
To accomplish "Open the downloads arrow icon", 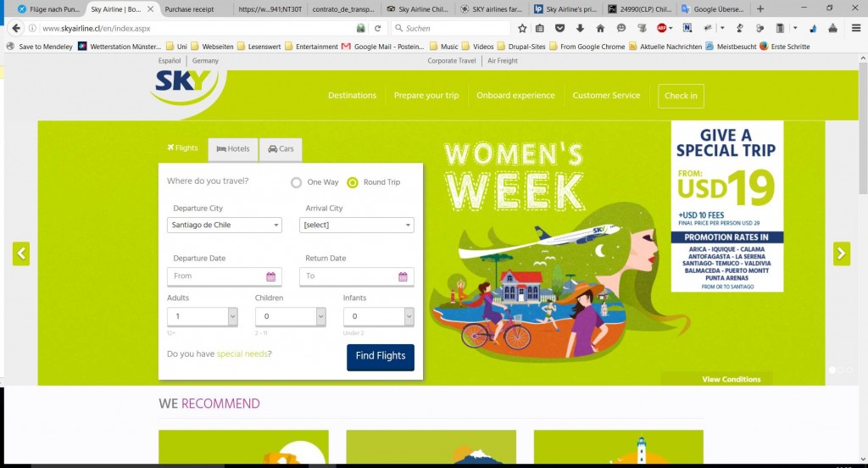I will point(580,28).
